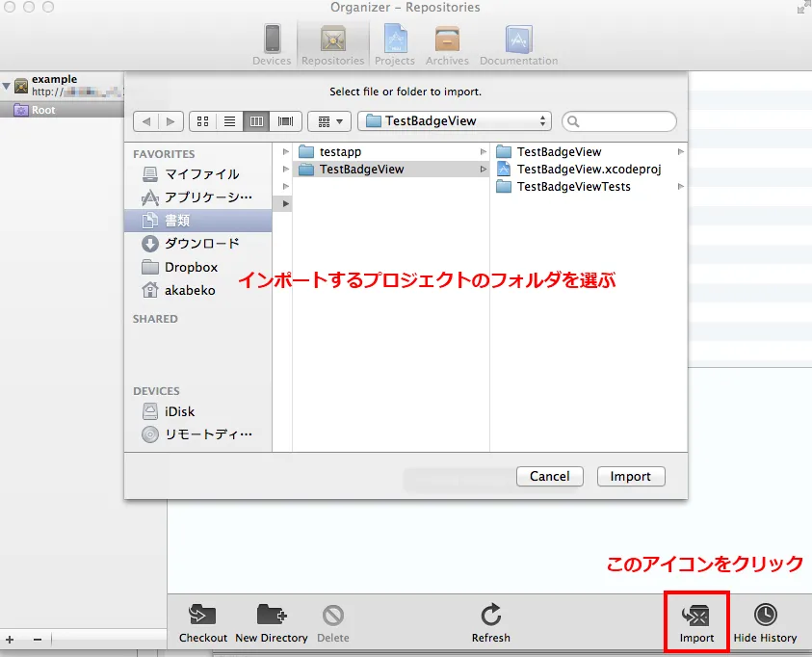The image size is (812, 657).
Task: Open the Devices section in Organizer
Action: tap(272, 44)
